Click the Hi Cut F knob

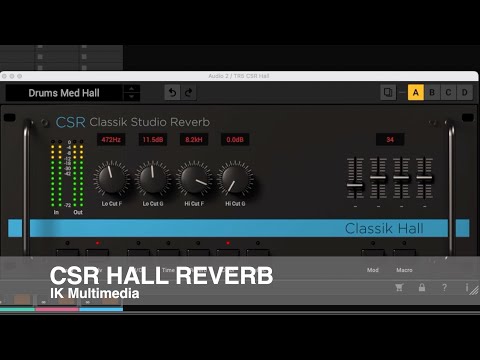tap(194, 179)
